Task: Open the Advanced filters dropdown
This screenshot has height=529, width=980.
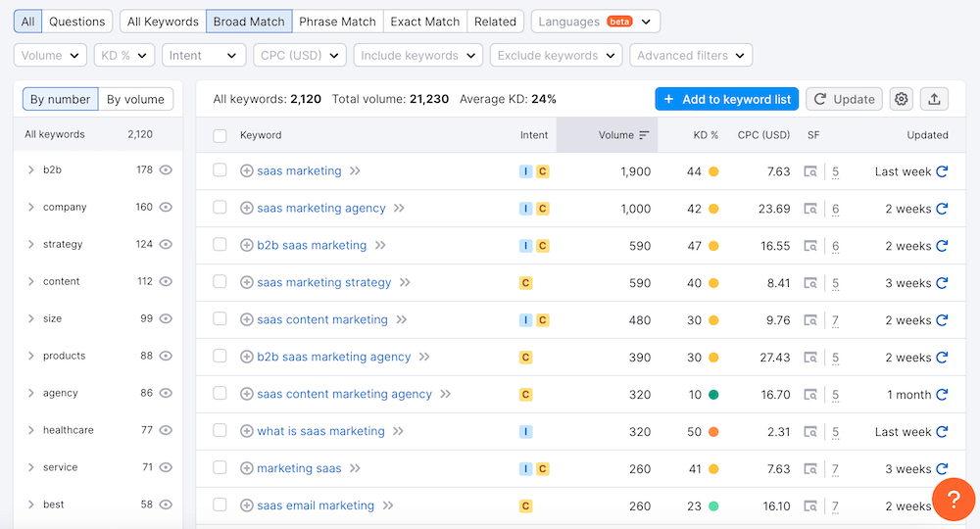Action: [x=691, y=56]
